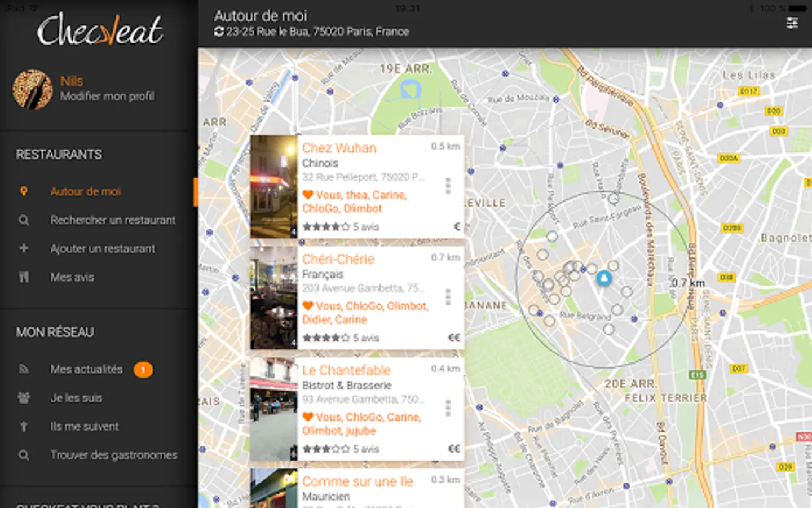The width and height of the screenshot is (812, 508).
Task: Click the people icon beside Je les suis
Action: click(24, 398)
